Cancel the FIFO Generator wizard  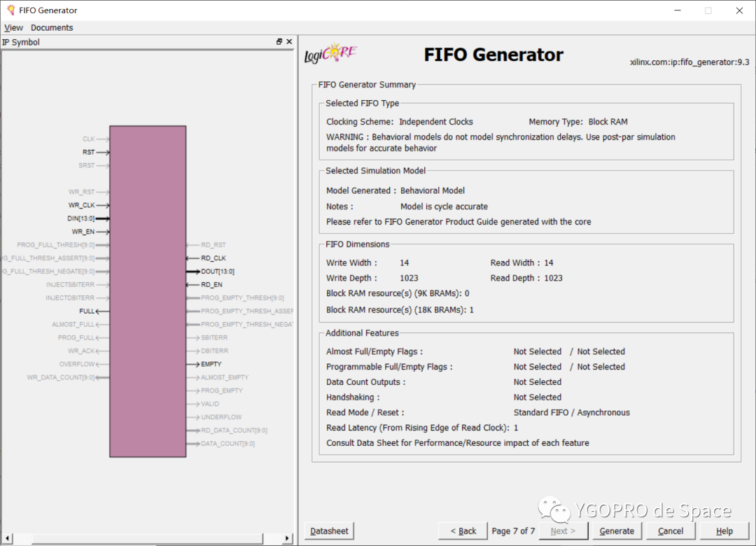click(x=670, y=531)
